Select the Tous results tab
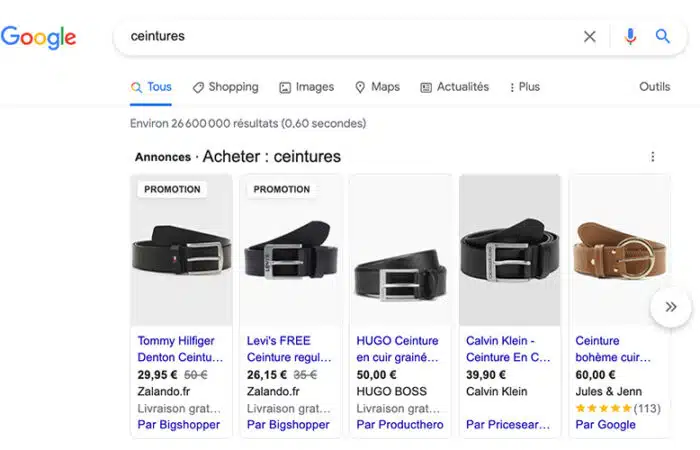700x450 pixels. (x=151, y=87)
